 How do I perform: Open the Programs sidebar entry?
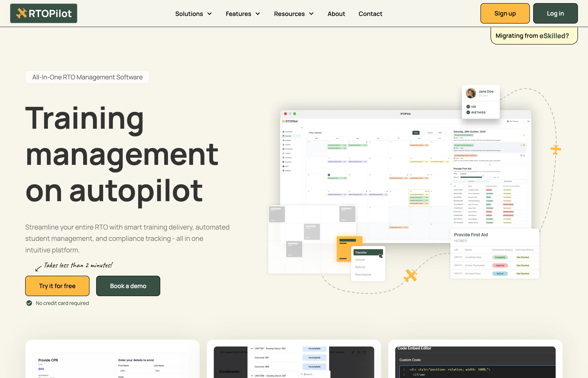point(288,162)
